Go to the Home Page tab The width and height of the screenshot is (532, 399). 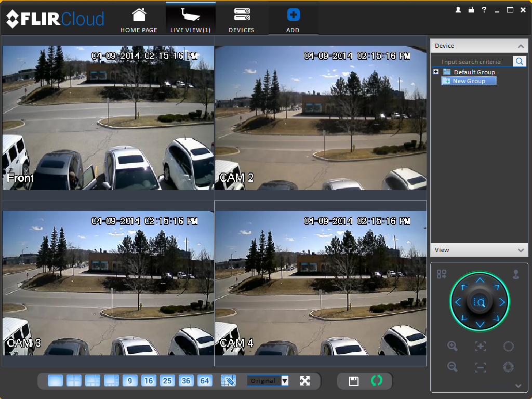(139, 20)
